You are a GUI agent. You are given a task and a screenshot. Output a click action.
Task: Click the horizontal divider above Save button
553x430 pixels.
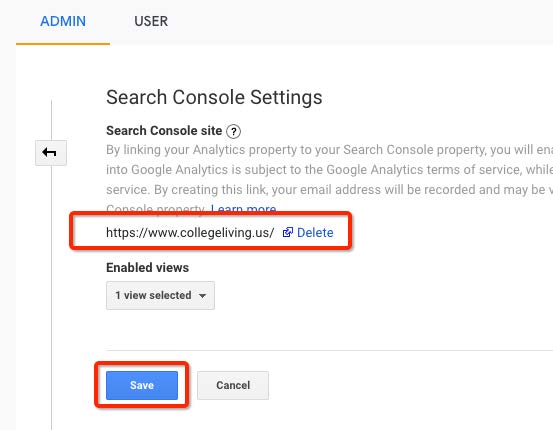(x=329, y=351)
